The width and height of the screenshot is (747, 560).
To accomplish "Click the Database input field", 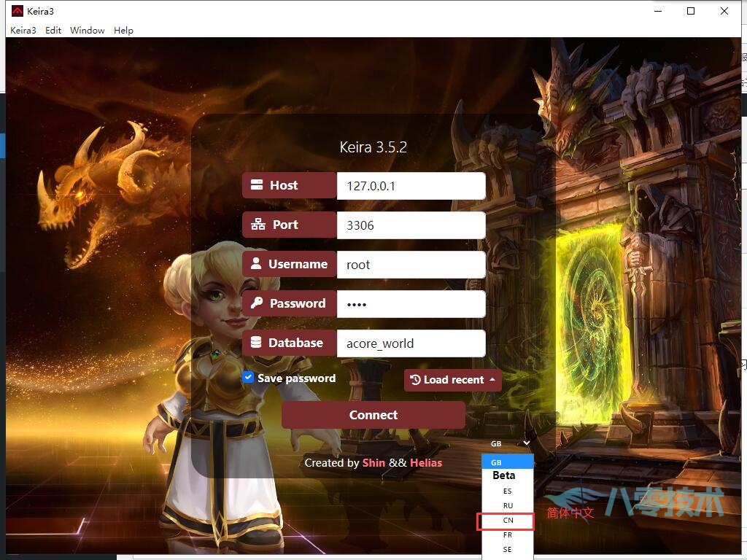I will 411,343.
